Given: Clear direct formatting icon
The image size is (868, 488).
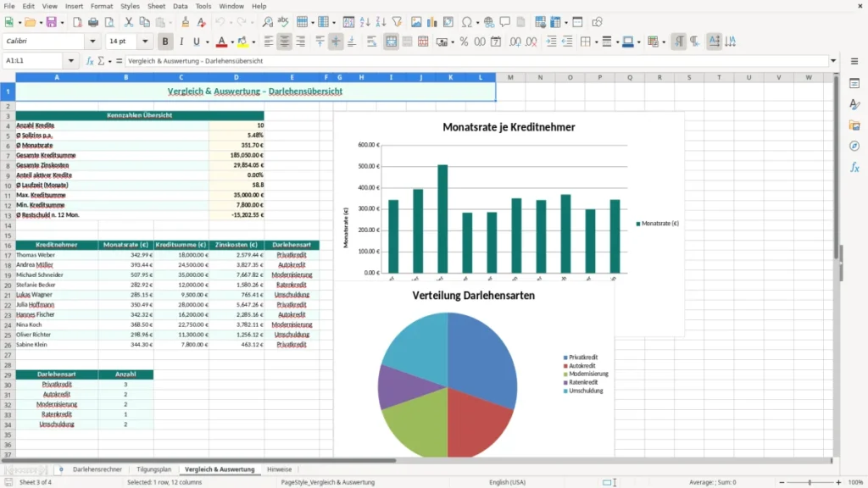Looking at the screenshot, I should click(x=202, y=22).
